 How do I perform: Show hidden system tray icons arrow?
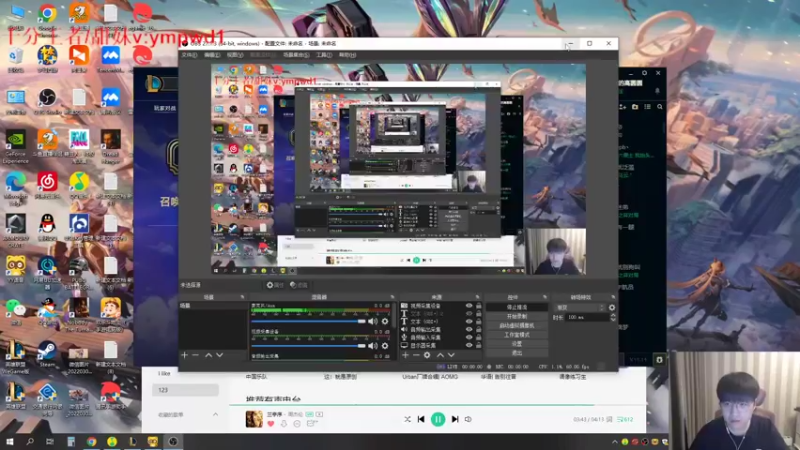[x=614, y=442]
